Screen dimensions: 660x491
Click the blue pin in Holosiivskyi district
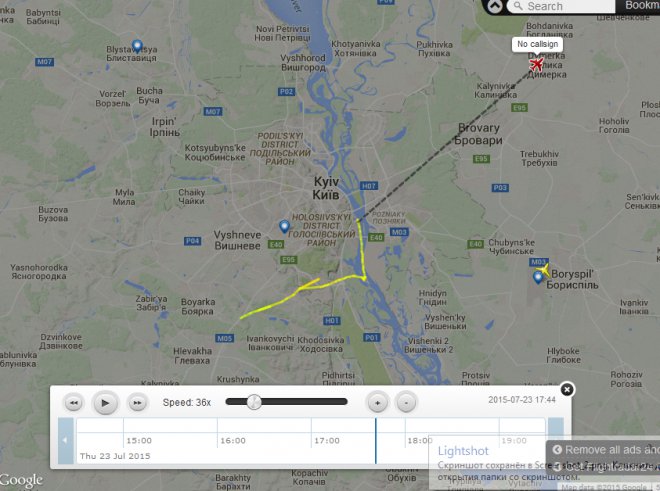point(285,227)
